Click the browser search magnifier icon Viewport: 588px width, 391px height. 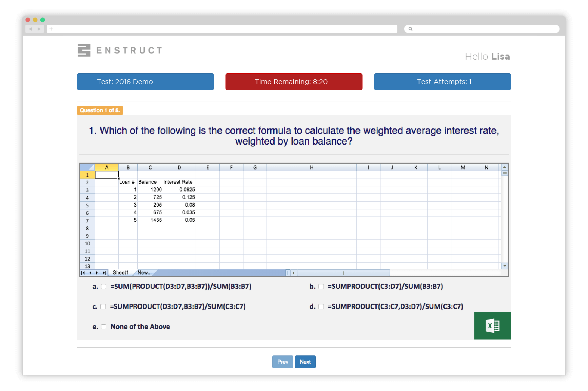410,29
